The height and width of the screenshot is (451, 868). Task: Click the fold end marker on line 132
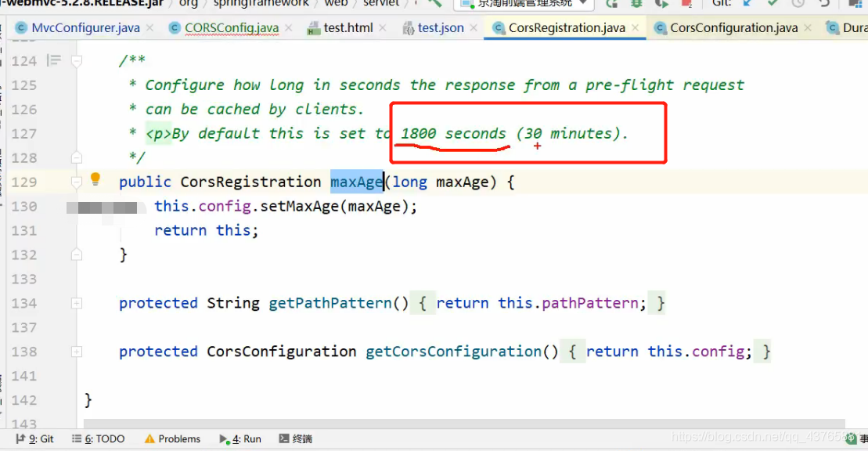pyautogui.click(x=77, y=255)
